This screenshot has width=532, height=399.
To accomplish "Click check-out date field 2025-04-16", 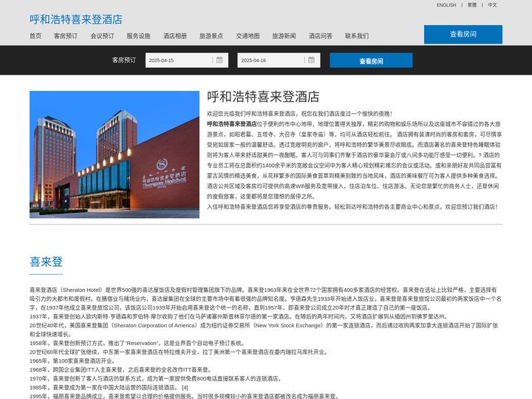I will point(279,60).
